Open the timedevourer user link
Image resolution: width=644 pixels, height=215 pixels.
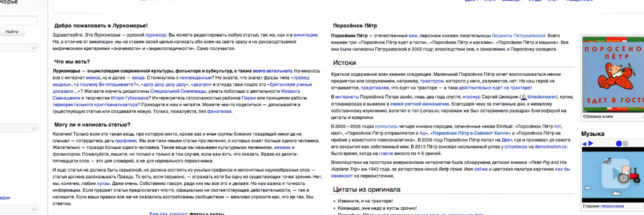(542, 97)
